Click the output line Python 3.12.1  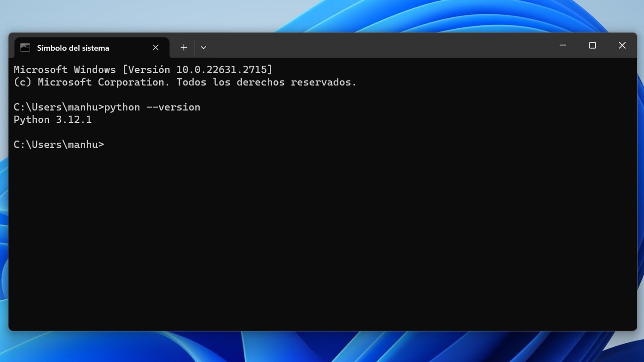[52, 119]
